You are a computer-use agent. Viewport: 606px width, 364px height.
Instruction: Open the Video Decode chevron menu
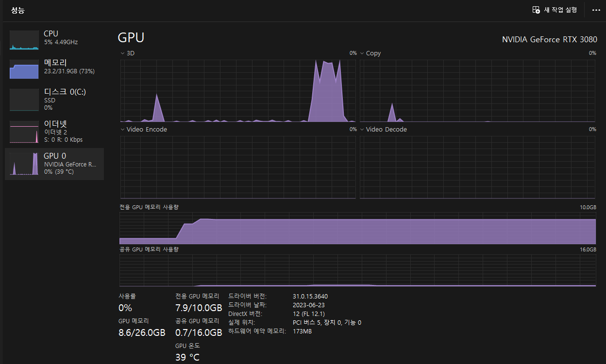pyautogui.click(x=362, y=129)
